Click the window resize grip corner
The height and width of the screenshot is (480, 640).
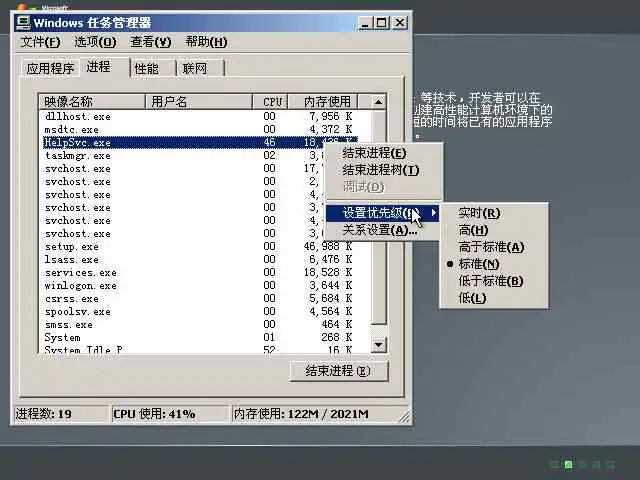[404, 416]
